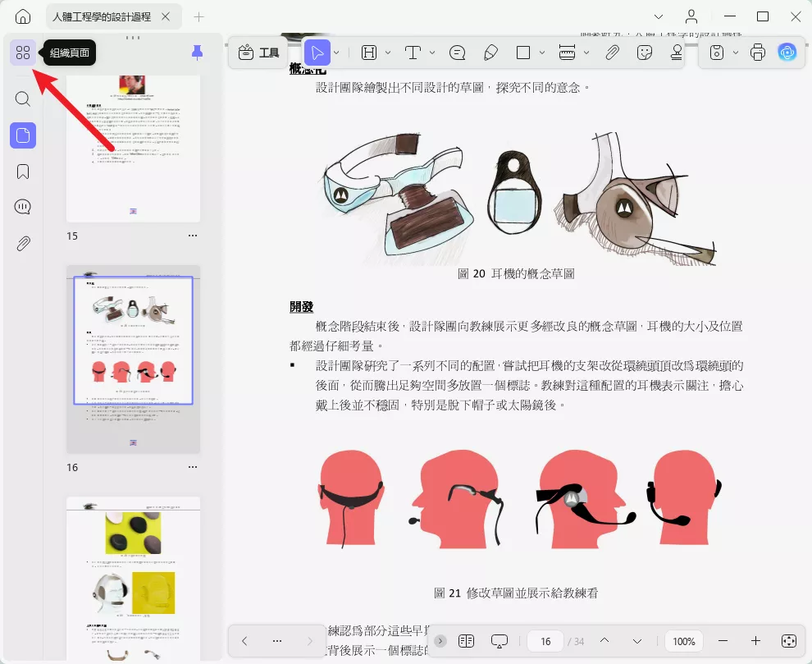
Task: Click the 開發 heading text
Action: (x=301, y=306)
